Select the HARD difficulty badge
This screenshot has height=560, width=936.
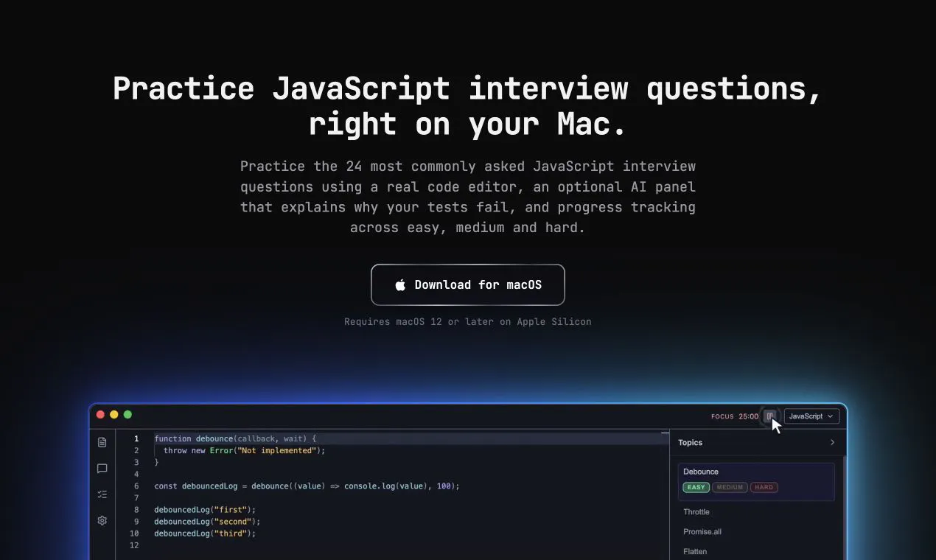(764, 487)
